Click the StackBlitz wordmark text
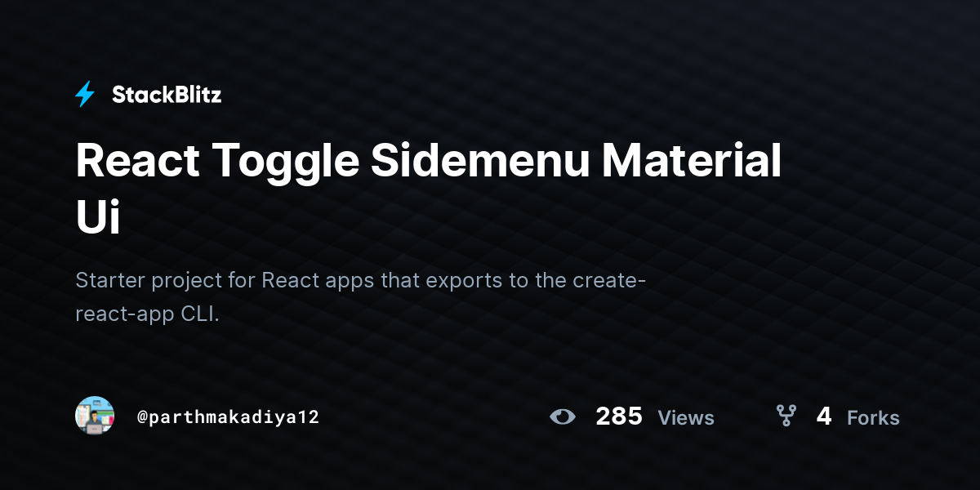 167,95
